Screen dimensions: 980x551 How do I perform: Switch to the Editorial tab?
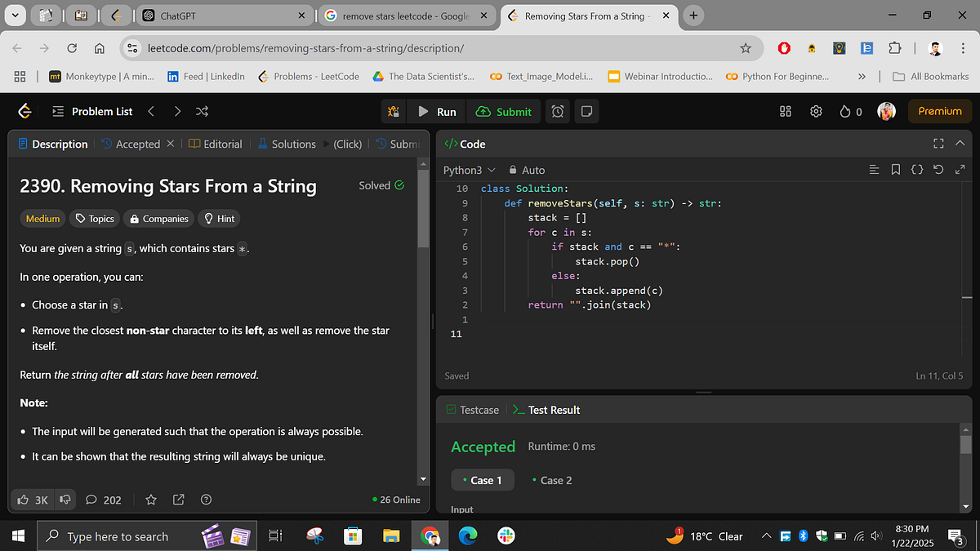223,144
